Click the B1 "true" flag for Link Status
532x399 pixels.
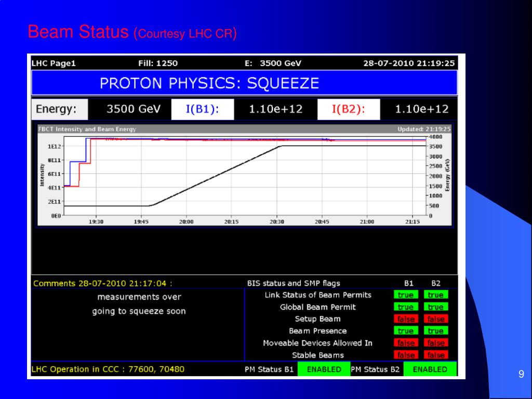tap(406, 295)
